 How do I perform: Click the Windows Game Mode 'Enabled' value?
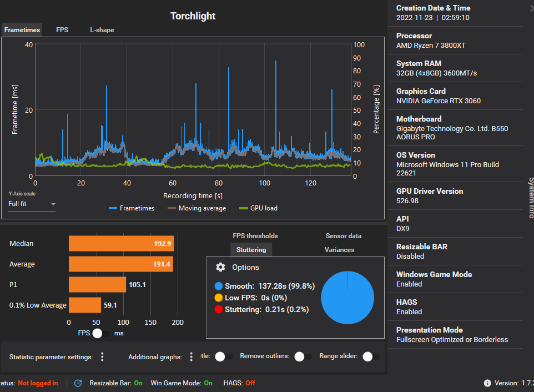[x=409, y=284]
